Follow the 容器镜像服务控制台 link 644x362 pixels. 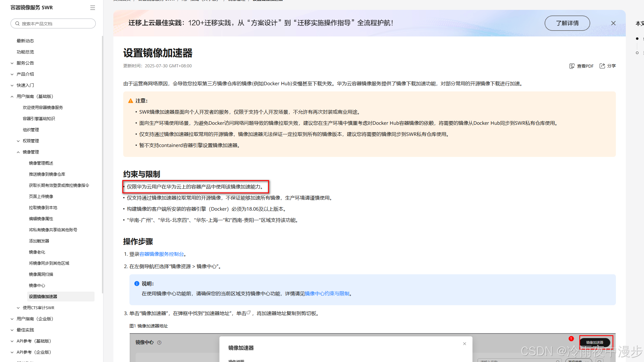tap(162, 254)
